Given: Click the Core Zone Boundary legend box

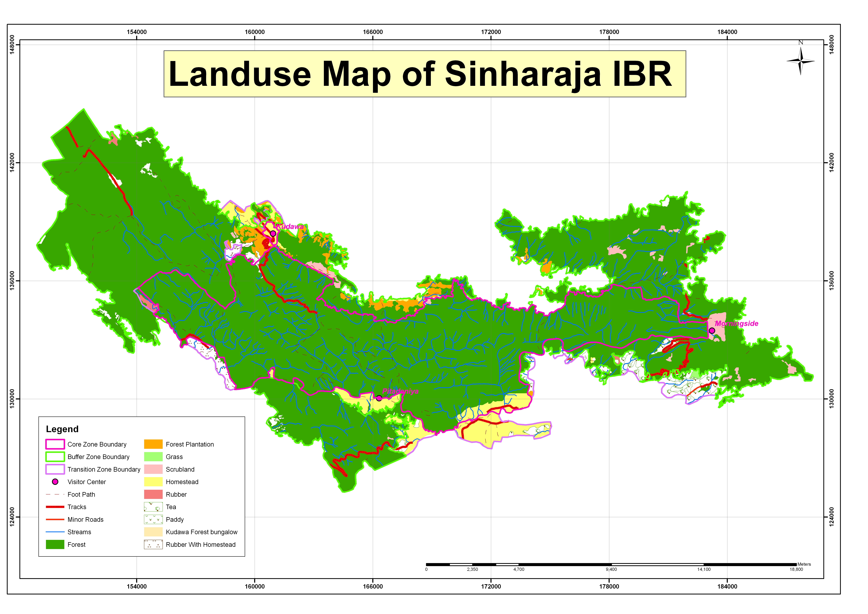Looking at the screenshot, I should tap(55, 444).
